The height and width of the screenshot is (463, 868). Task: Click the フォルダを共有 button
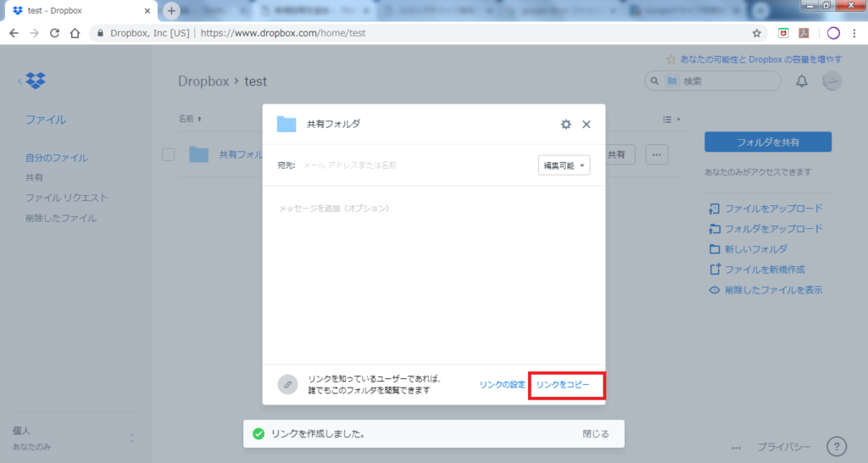pos(768,142)
